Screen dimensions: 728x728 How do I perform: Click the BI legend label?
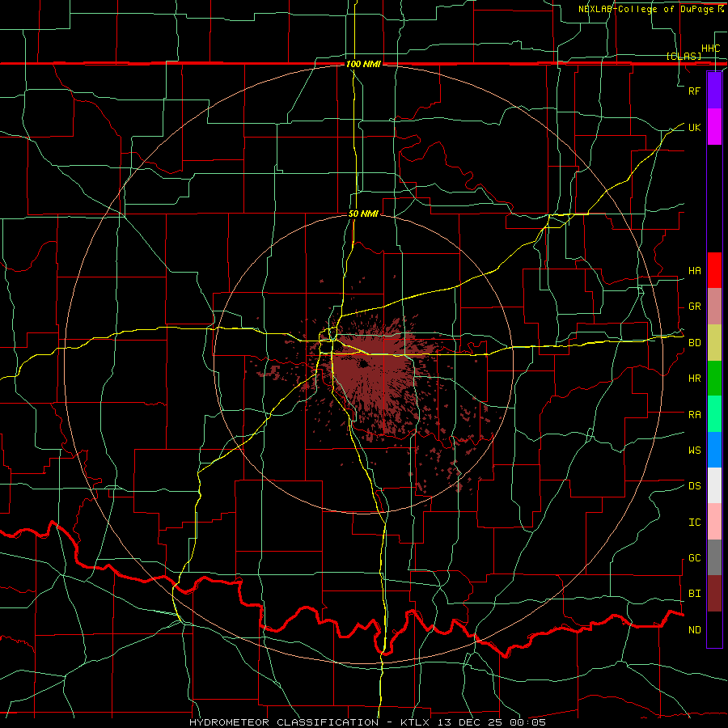point(694,594)
